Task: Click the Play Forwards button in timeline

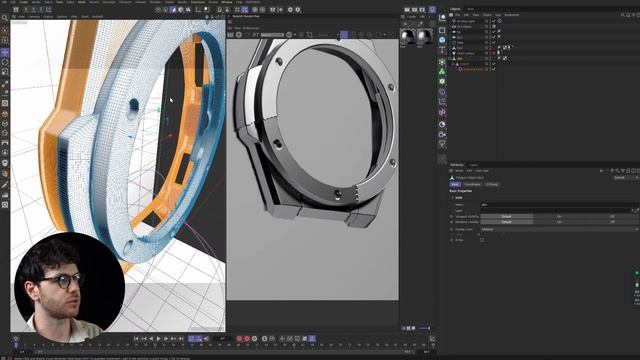Action: pos(159,339)
